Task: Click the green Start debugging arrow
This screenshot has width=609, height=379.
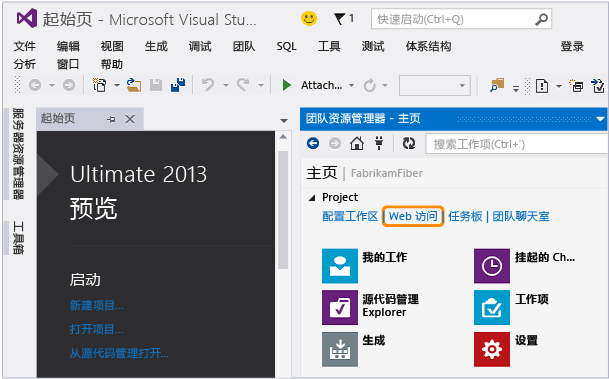Action: coord(287,85)
